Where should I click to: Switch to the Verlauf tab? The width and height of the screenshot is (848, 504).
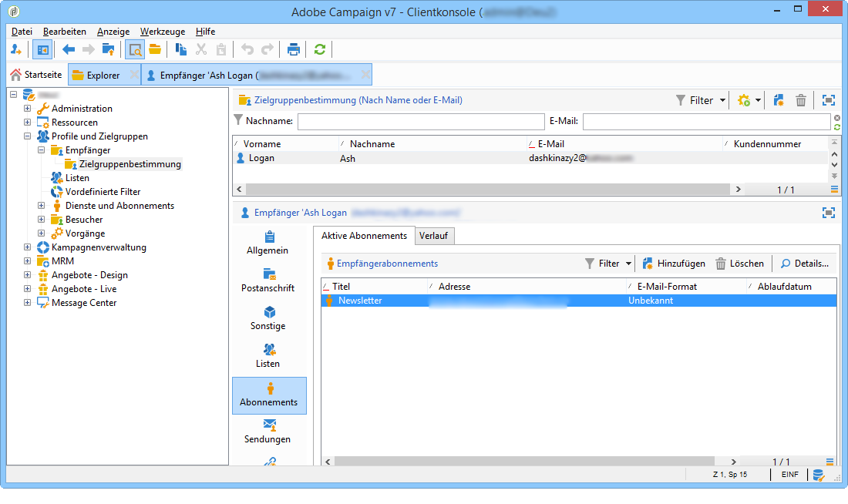(434, 236)
